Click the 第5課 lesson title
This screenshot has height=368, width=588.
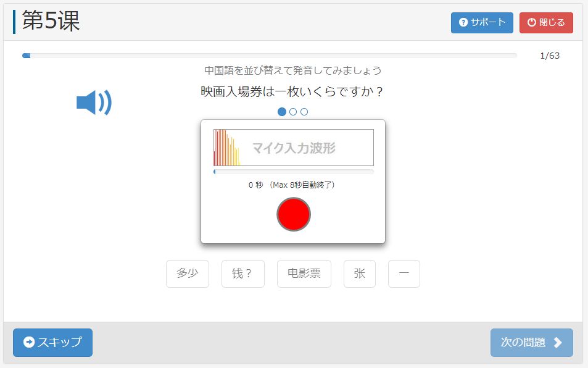pos(51,20)
